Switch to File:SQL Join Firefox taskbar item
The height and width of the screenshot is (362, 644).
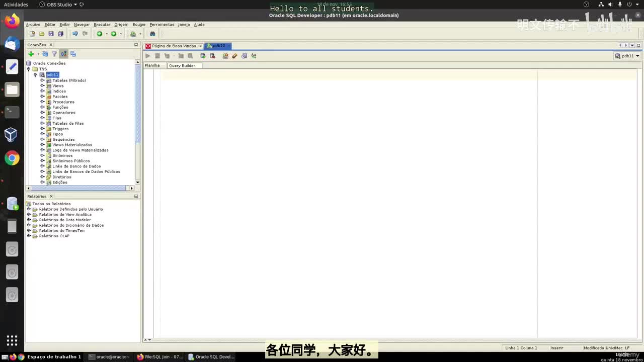[x=160, y=356]
